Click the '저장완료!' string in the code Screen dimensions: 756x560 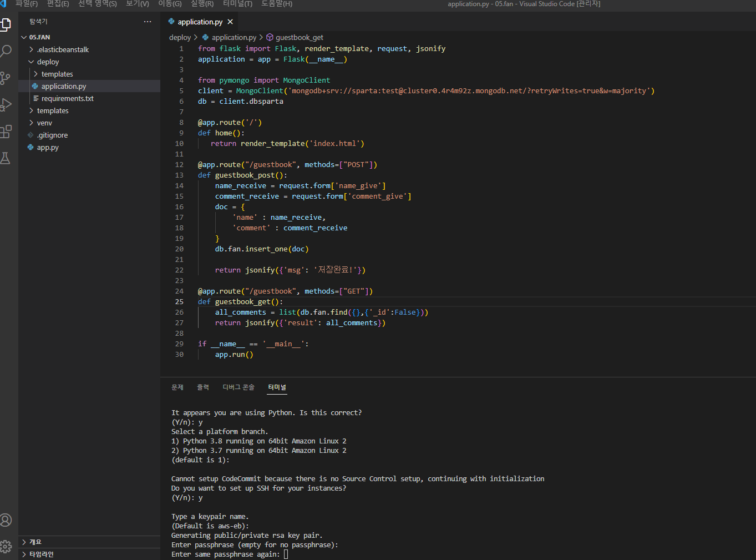(x=337, y=270)
